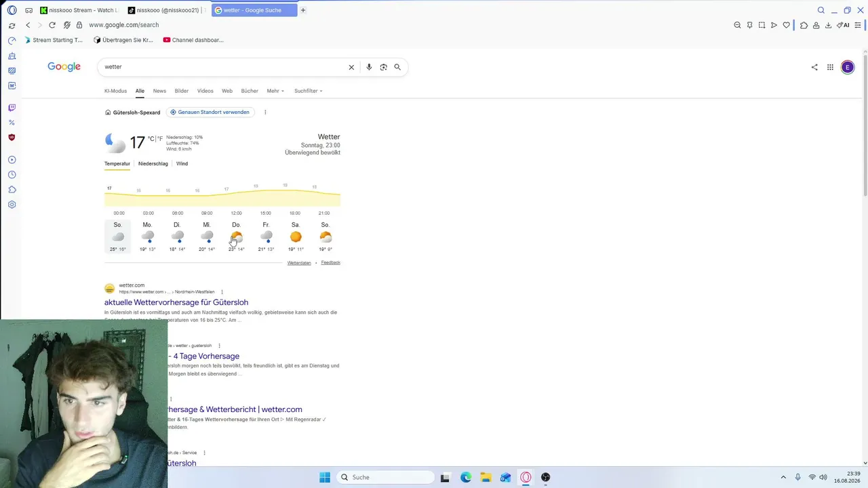Viewport: 868px width, 488px height.
Task: Open the Twitch sidebar icon
Action: click(12, 108)
